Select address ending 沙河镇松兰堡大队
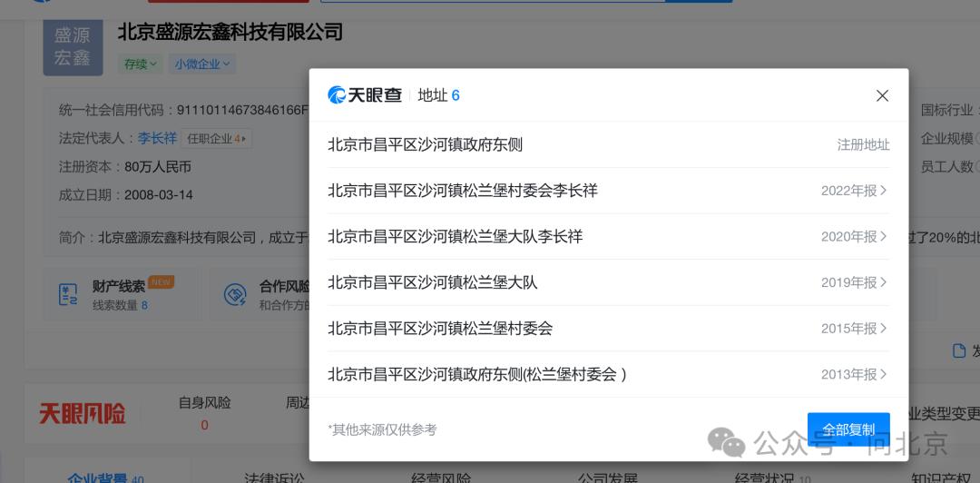 [608, 282]
